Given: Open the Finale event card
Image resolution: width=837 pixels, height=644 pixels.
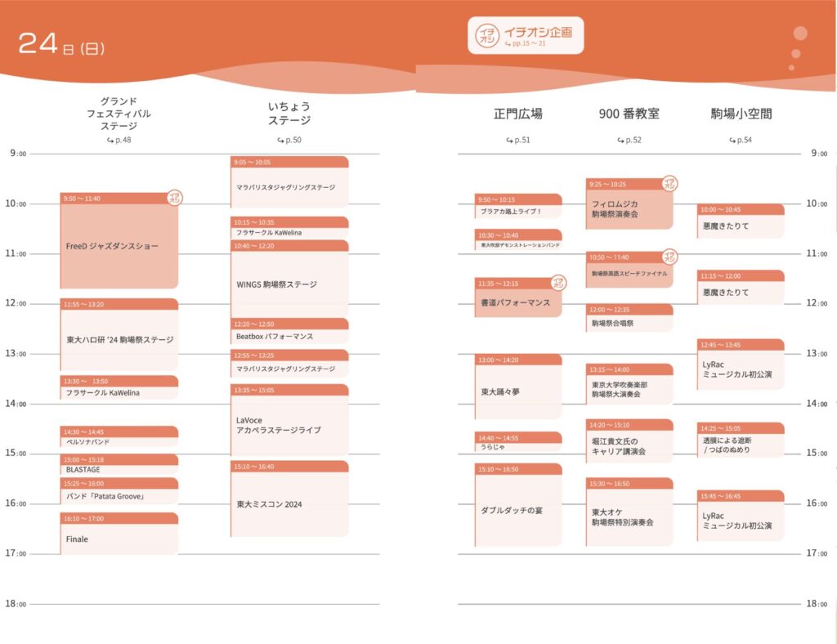Looking at the screenshot, I should pos(119,534).
